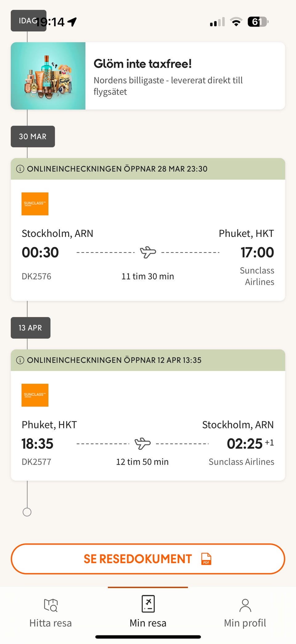Open the Glöm inte taxfree banner
Viewport: 296px width, 644px height.
(x=185, y=76)
